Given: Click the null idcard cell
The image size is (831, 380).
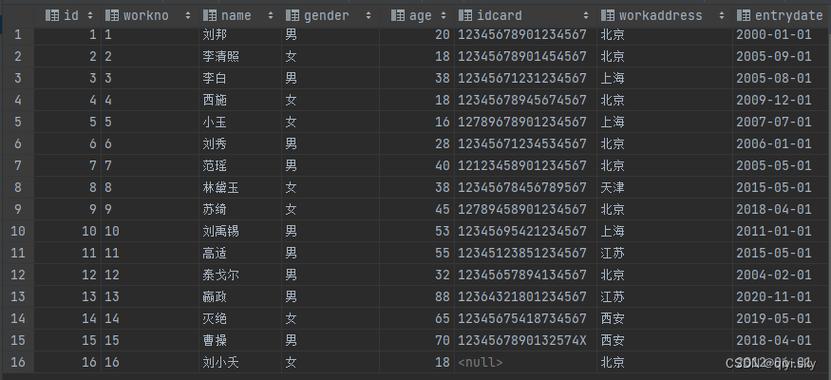Looking at the screenshot, I should [480, 363].
